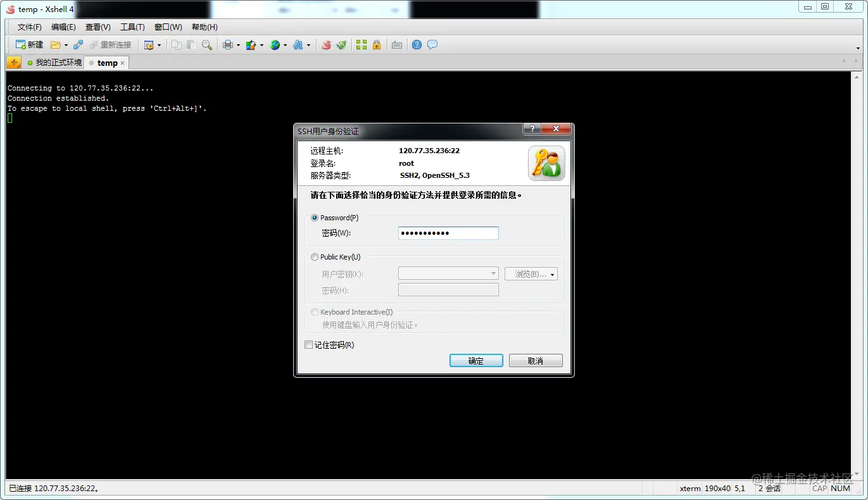Click remote host text 120.77.35.236:22 in dialog
Image resolution: width=868 pixels, height=500 pixels.
429,151
